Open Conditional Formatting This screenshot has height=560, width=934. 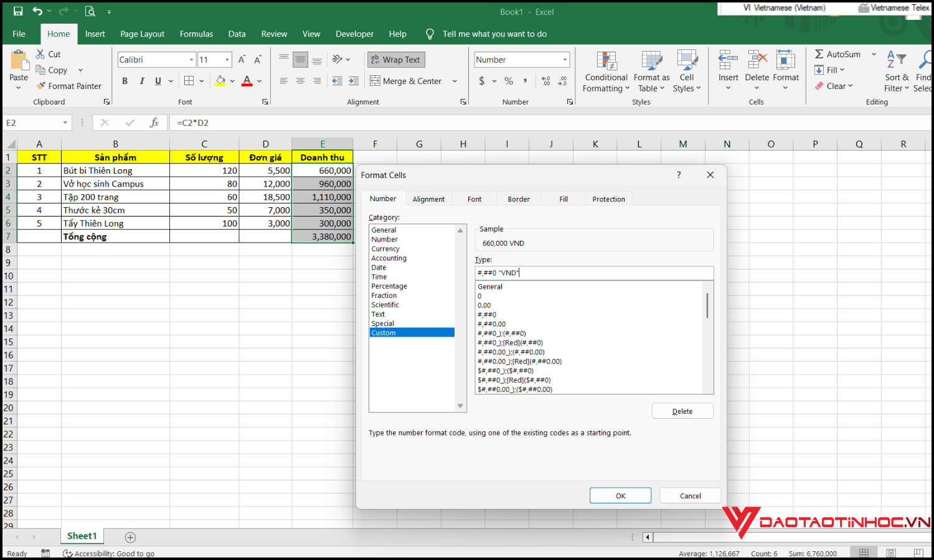tap(606, 72)
